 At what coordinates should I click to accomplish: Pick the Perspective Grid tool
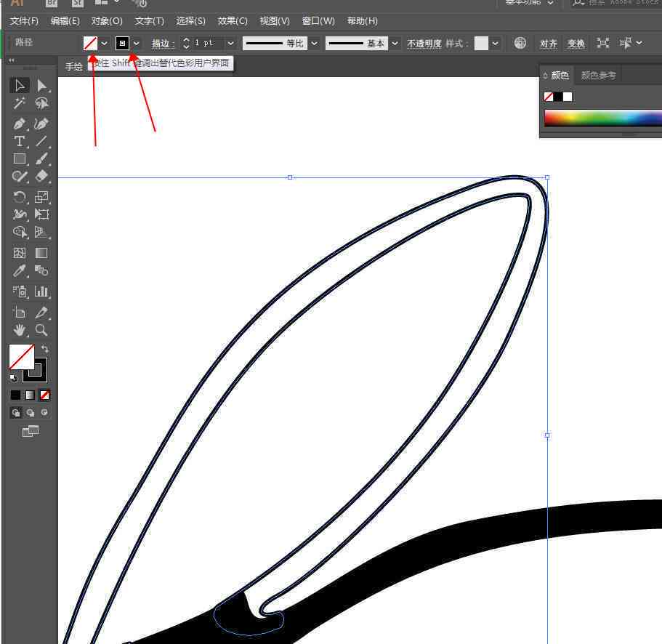click(x=41, y=232)
